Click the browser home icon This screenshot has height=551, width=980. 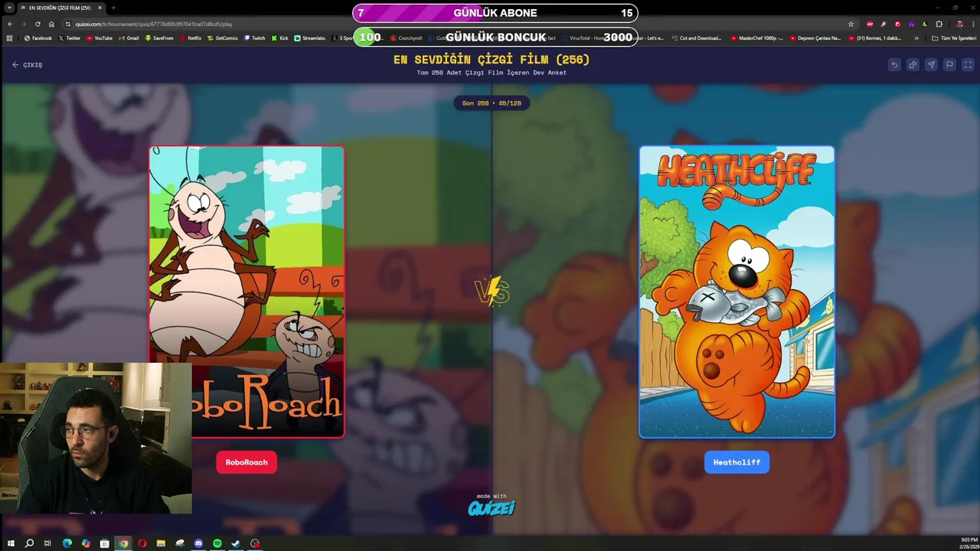tap(51, 24)
